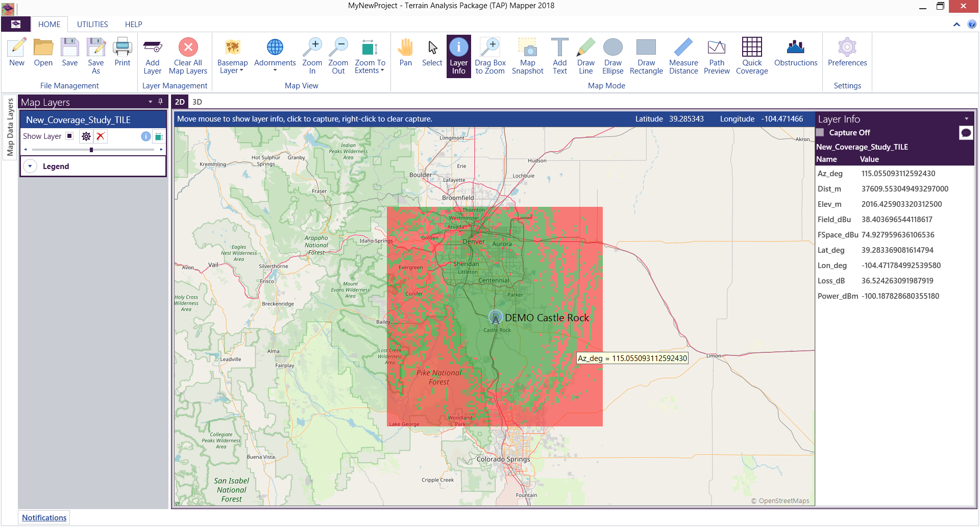The width and height of the screenshot is (980, 527).
Task: Activate the Path Preview tool
Action: pyautogui.click(x=716, y=56)
